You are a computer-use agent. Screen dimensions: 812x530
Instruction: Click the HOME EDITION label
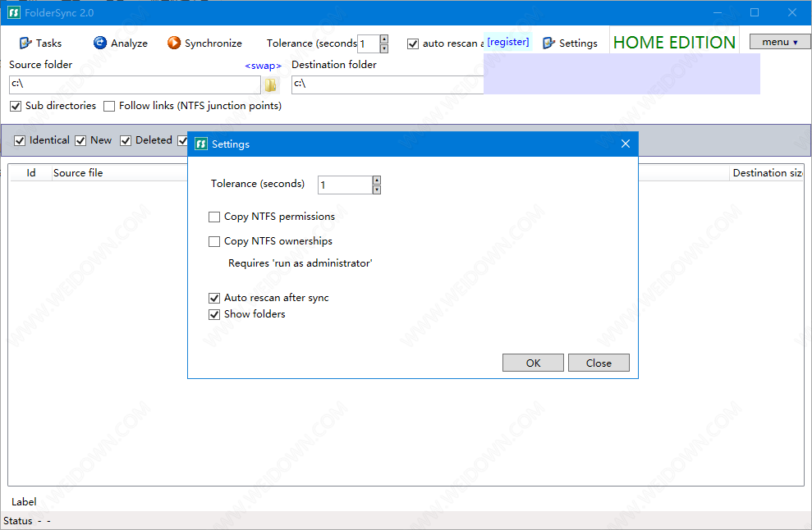674,43
